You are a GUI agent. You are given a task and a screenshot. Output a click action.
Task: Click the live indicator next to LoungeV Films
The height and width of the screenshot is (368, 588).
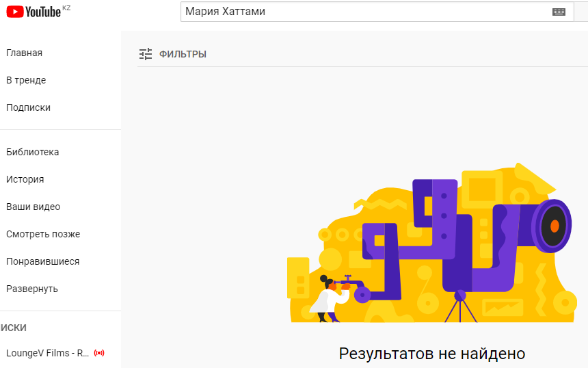[99, 353]
